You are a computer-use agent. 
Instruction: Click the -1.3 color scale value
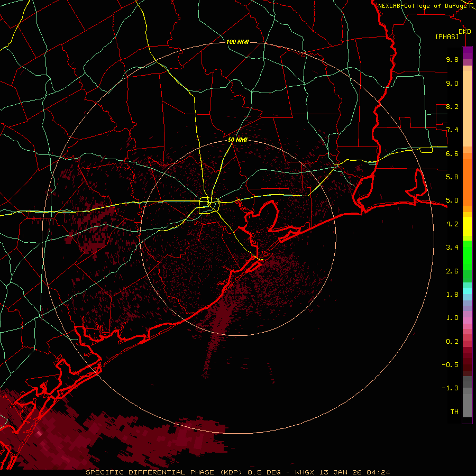click(450, 388)
